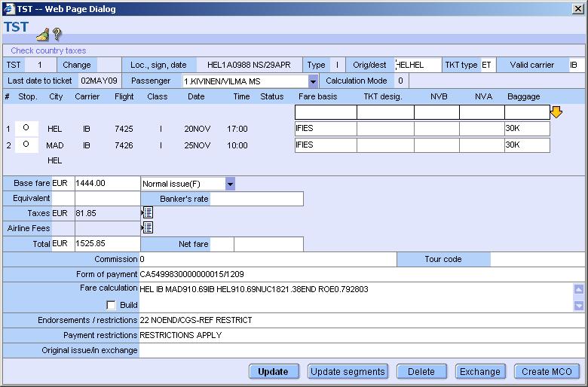Open the Taxes detail list icon
This screenshot has width=588, height=387.
148,213
